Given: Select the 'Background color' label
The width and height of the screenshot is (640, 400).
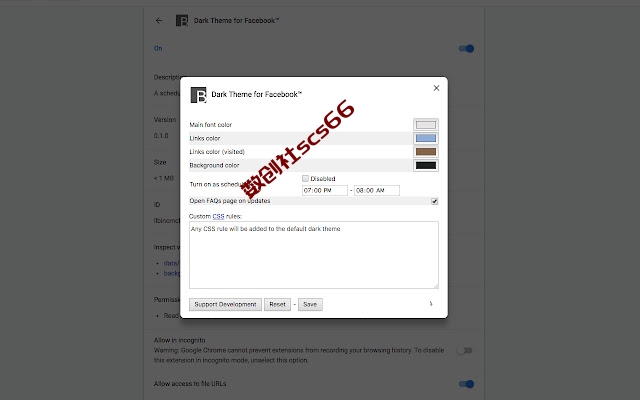Looking at the screenshot, I should pyautogui.click(x=214, y=165).
